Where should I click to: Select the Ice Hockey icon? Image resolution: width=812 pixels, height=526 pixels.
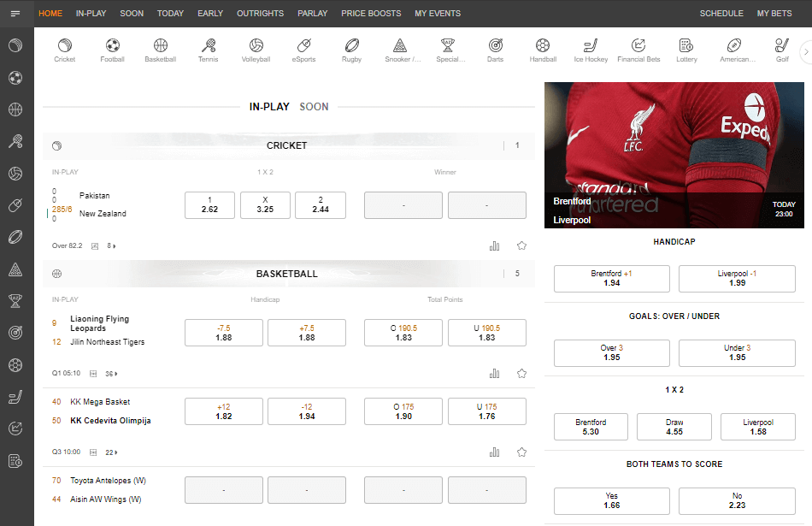point(591,45)
